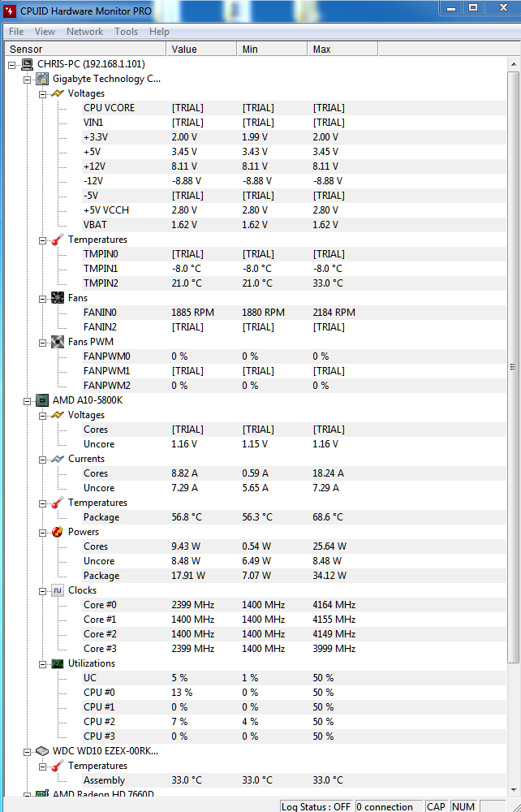Image resolution: width=521 pixels, height=812 pixels.
Task: Click the Utilizations monitor icon
Action: click(x=58, y=663)
